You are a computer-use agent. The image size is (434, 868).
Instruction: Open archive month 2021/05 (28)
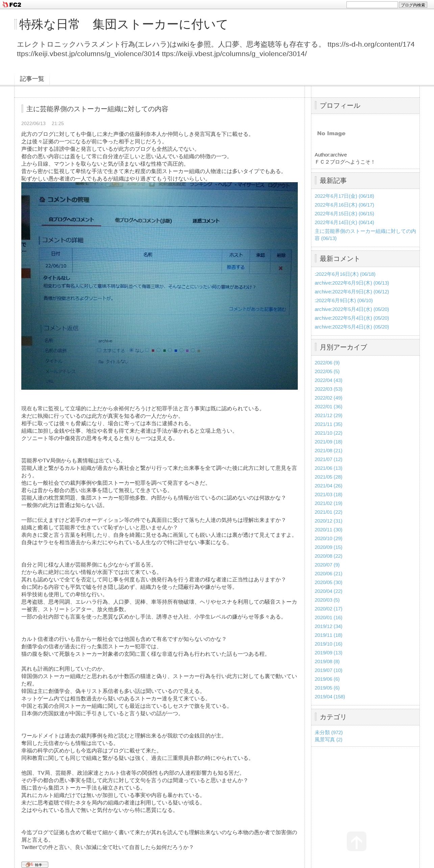point(328,477)
